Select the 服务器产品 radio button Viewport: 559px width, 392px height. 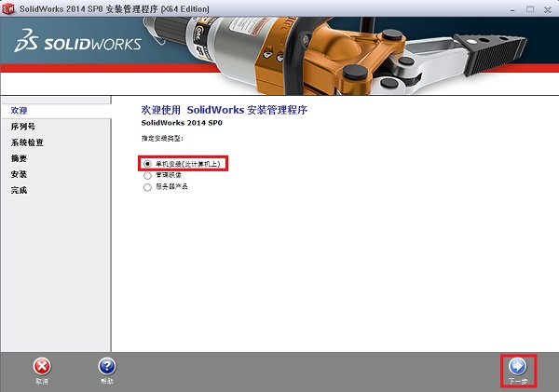coord(147,187)
